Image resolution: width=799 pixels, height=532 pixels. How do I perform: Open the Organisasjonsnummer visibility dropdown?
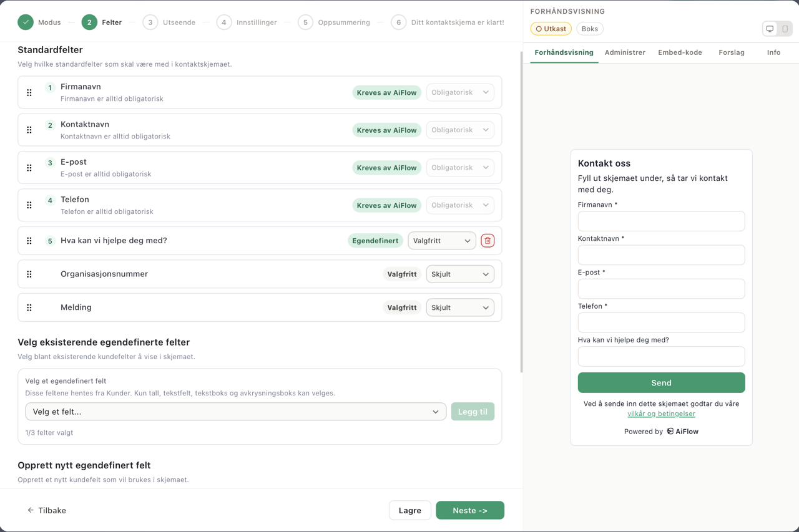(x=460, y=274)
